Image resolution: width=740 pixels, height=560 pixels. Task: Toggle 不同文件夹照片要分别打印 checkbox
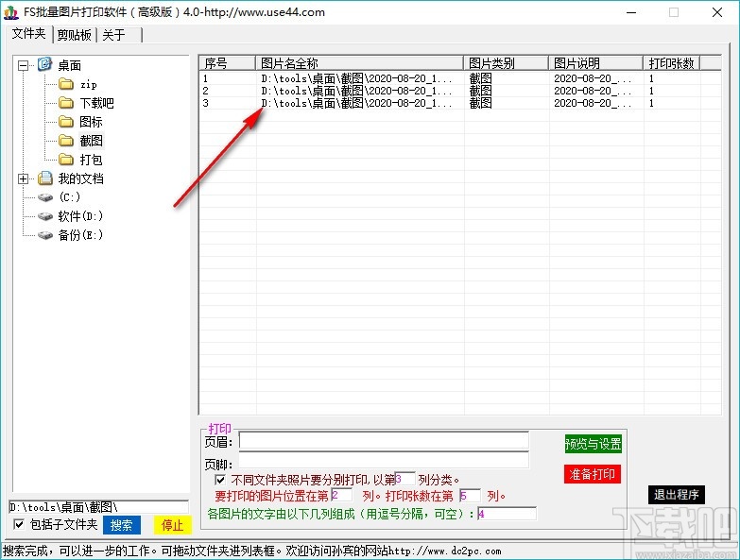(x=220, y=480)
